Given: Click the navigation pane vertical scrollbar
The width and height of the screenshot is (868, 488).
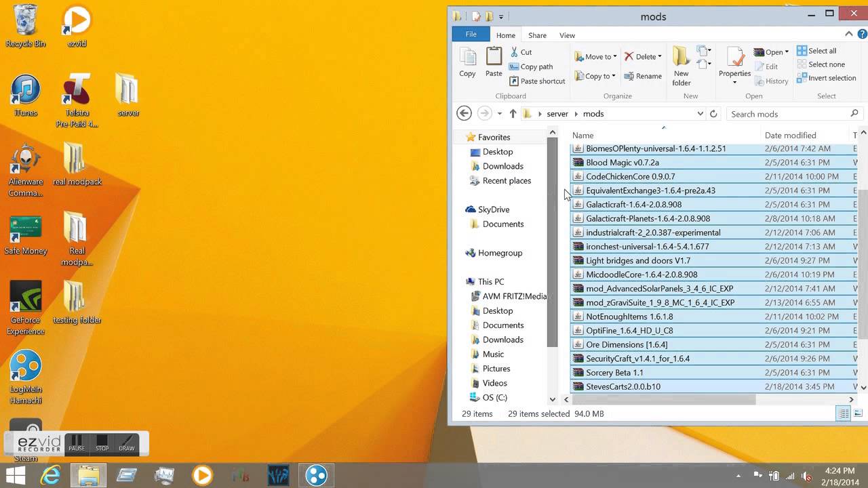Looking at the screenshot, I should pyautogui.click(x=553, y=242).
